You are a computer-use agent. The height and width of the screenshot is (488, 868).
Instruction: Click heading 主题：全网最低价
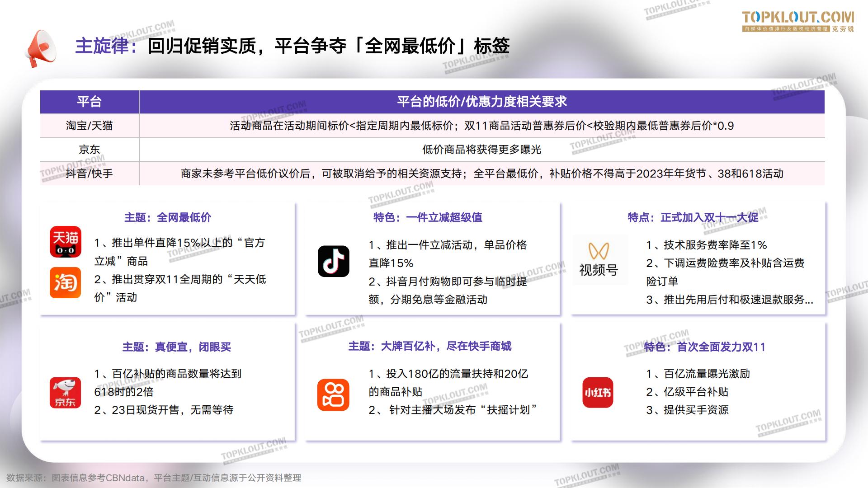(x=168, y=217)
